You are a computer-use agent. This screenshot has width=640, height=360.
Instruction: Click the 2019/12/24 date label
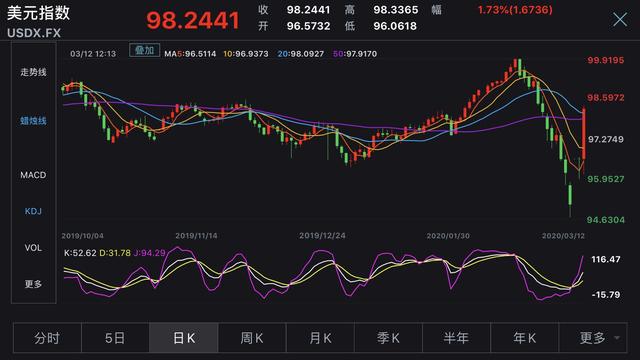(322, 236)
